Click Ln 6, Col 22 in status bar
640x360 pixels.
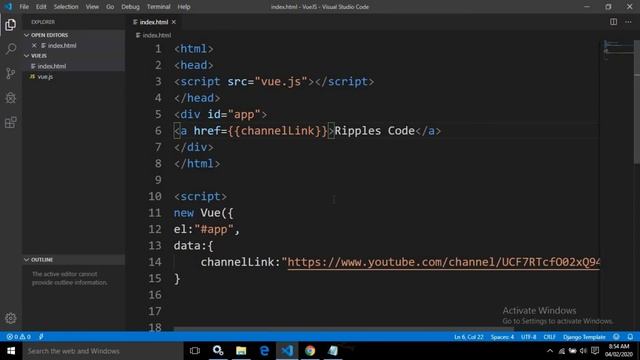tap(469, 337)
